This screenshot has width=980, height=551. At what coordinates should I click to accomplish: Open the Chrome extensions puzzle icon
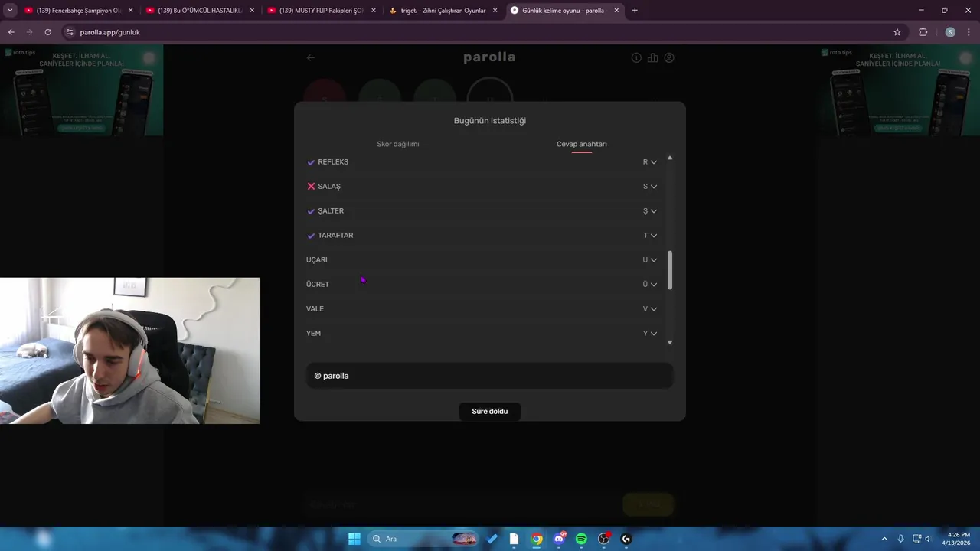(x=923, y=32)
